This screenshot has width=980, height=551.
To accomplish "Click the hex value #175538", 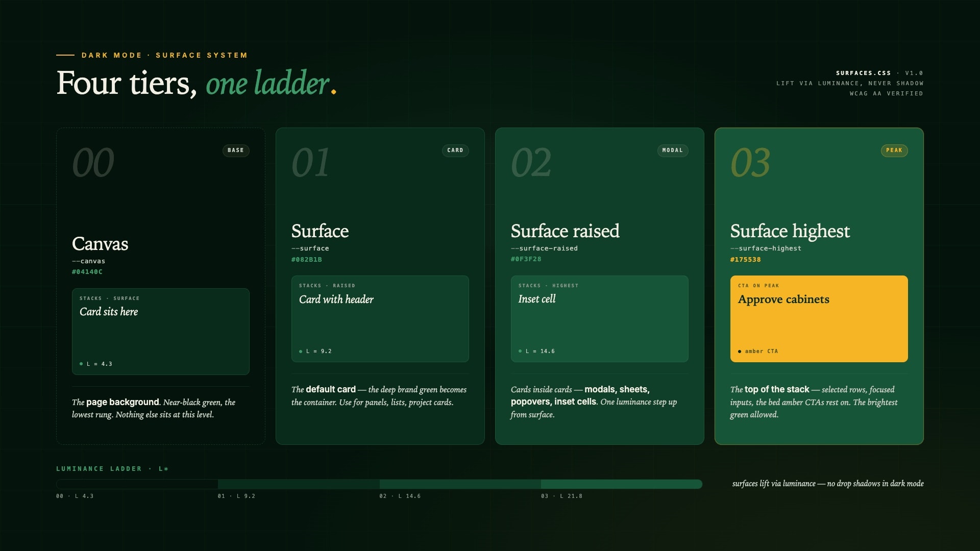I will click(746, 260).
